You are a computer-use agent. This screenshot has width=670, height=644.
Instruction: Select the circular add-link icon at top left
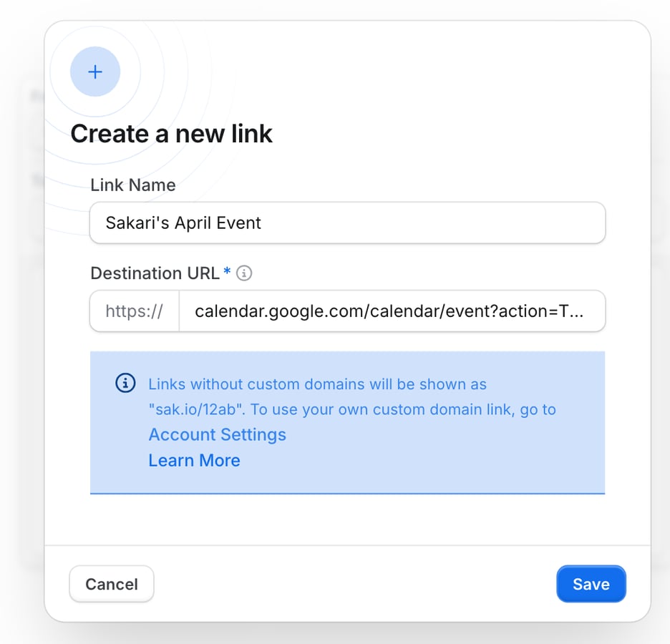tap(95, 72)
